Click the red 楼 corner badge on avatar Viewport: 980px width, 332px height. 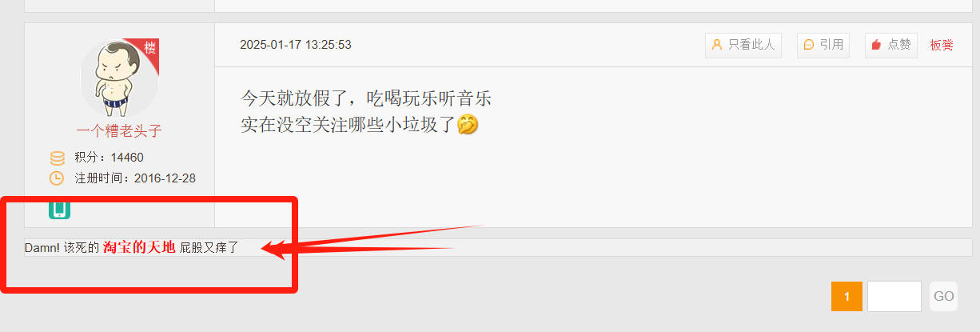coord(149,48)
